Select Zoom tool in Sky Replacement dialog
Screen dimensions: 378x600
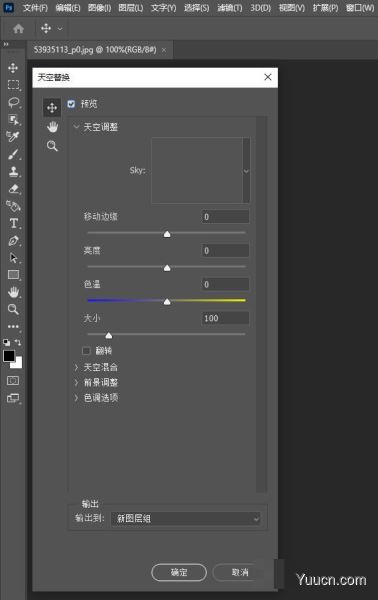pos(52,146)
